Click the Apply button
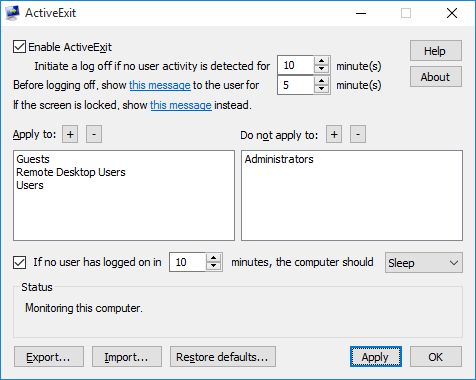Viewport: 476px width, 380px height. [x=376, y=357]
